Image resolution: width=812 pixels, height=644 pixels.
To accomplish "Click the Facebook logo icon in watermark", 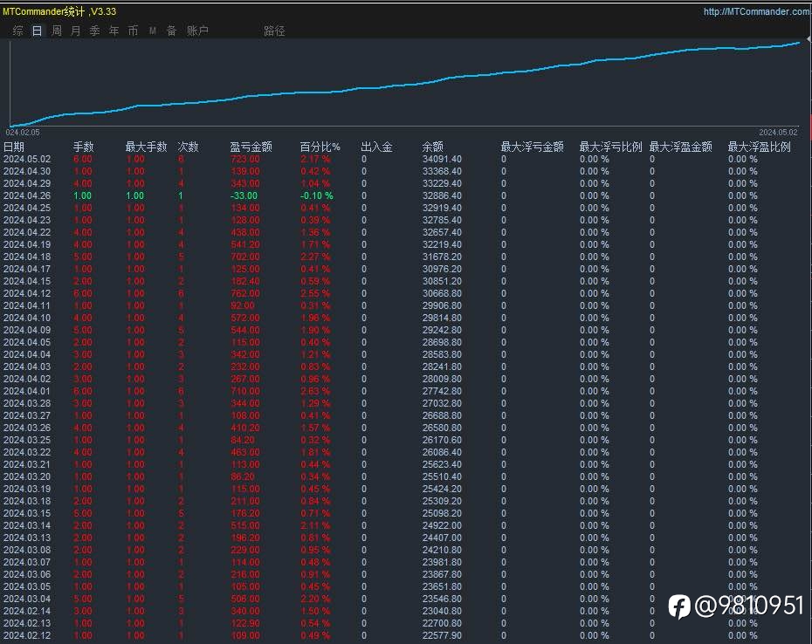I will (679, 606).
